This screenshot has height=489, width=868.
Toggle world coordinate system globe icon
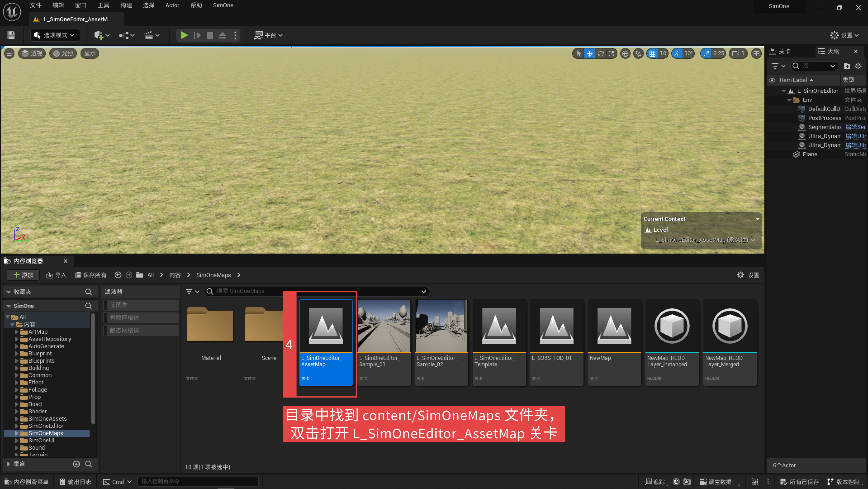click(625, 53)
